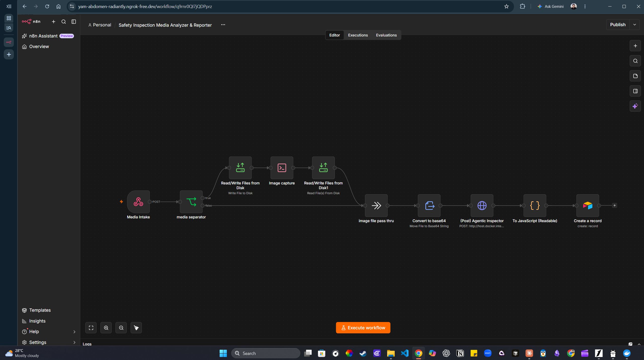This screenshot has height=360, width=644.
Task: Open Visual Studio Code from the taskbar
Action: (x=405, y=353)
